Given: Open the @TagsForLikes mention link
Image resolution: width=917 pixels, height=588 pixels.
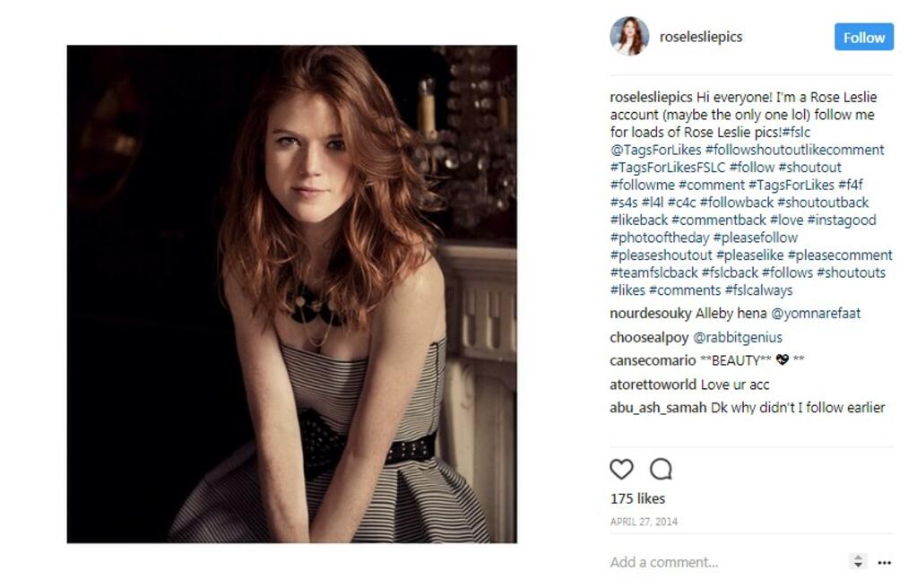Looking at the screenshot, I should pos(655,151).
